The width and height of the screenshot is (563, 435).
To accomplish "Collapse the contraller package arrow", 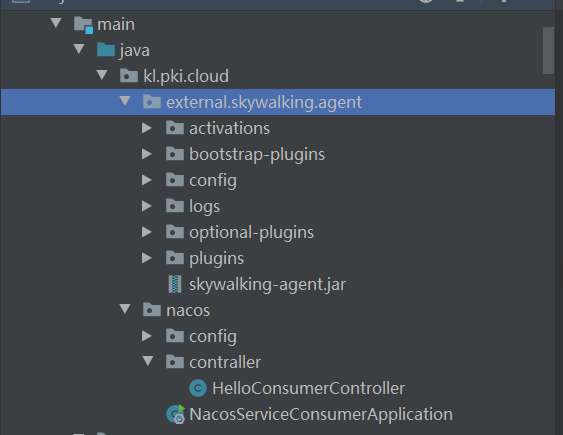I will (x=148, y=361).
